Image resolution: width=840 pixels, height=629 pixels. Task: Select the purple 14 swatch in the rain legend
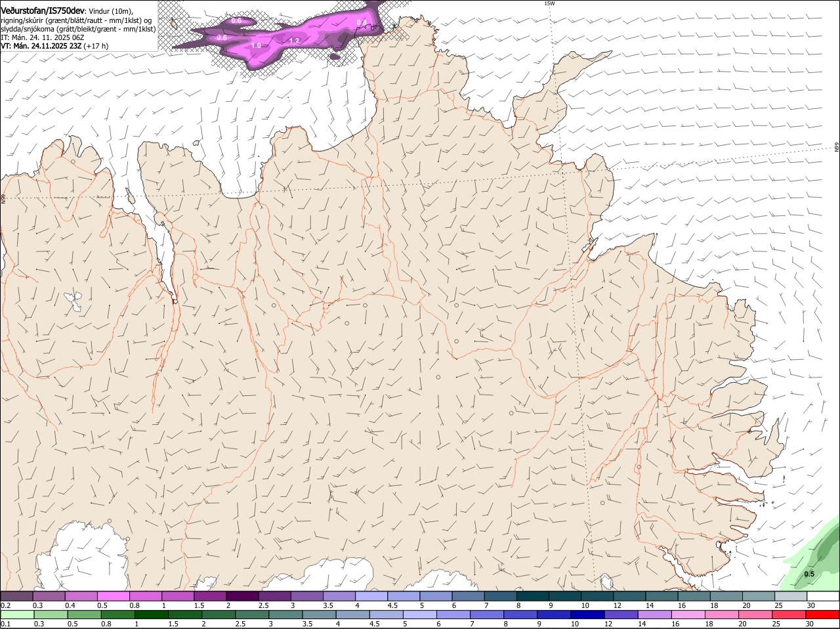point(654,615)
